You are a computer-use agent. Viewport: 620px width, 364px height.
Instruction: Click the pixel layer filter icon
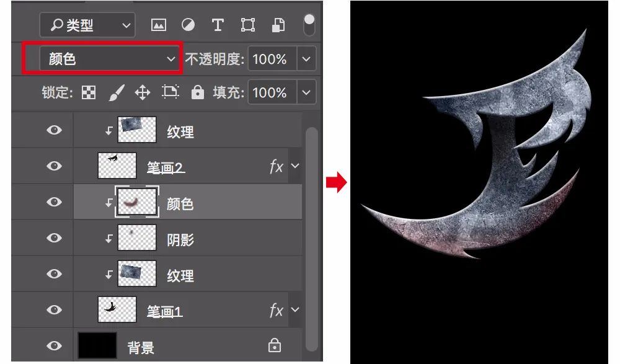(x=159, y=25)
